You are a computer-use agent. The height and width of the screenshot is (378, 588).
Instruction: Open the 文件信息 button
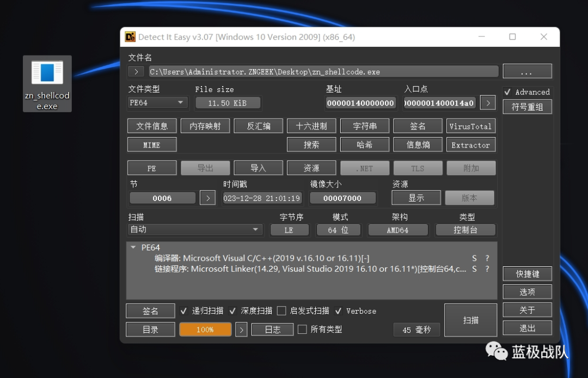pyautogui.click(x=152, y=126)
